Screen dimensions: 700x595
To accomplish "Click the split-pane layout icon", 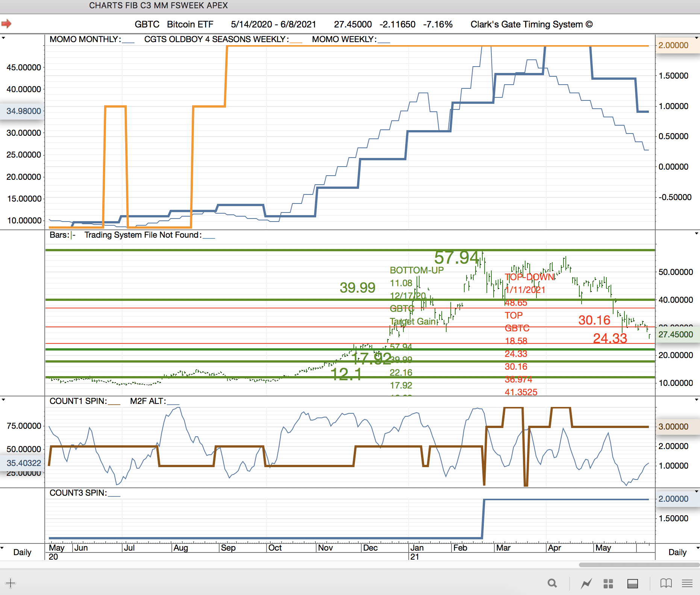I will [633, 583].
